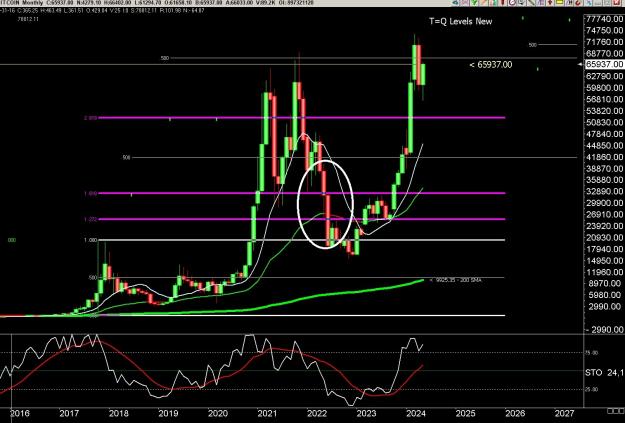This screenshot has height=423, width=625.
Task: Click the 25.00 stochastic level label
Action: click(x=592, y=390)
